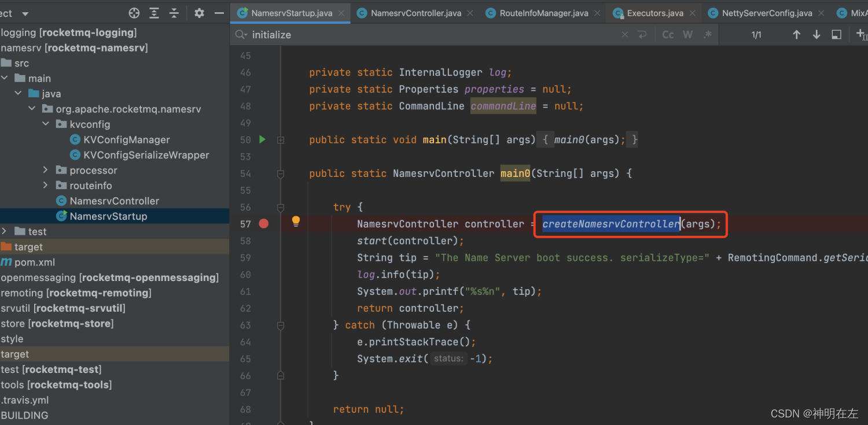Viewport: 868px width, 425px height.
Task: Open project panel settings gear
Action: coord(199,13)
